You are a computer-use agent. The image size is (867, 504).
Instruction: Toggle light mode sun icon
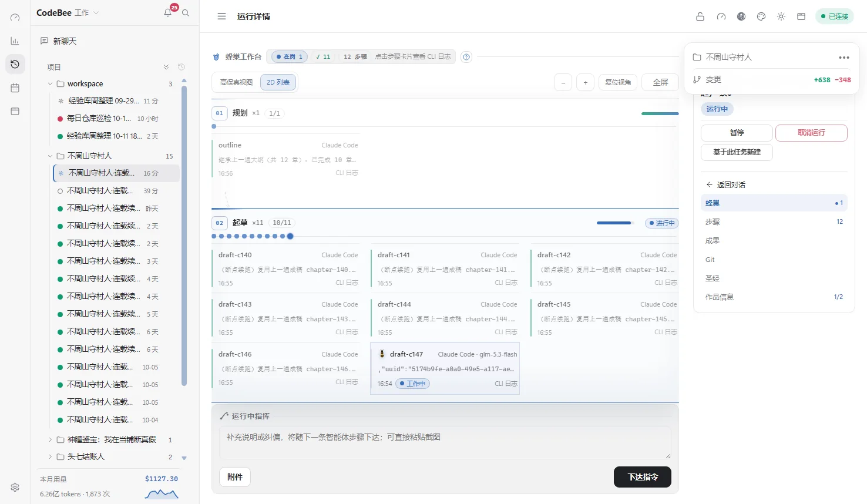(x=781, y=16)
